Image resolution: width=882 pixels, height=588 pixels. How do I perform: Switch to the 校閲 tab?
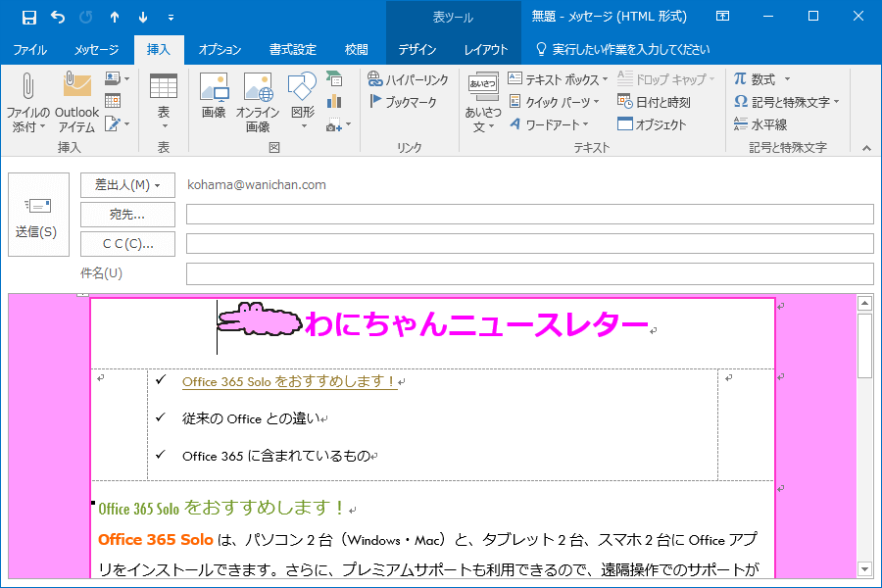tap(356, 50)
